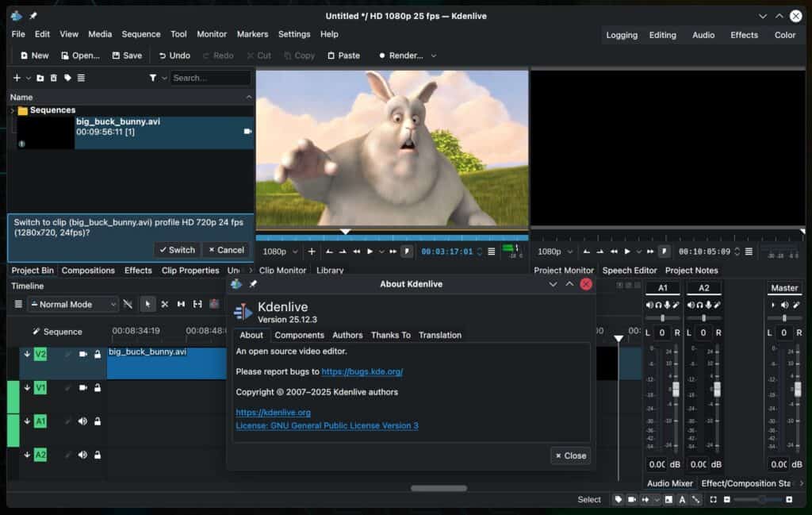Screen dimensions: 812x515
Task: Lock the V1 track
Action: tap(98, 388)
